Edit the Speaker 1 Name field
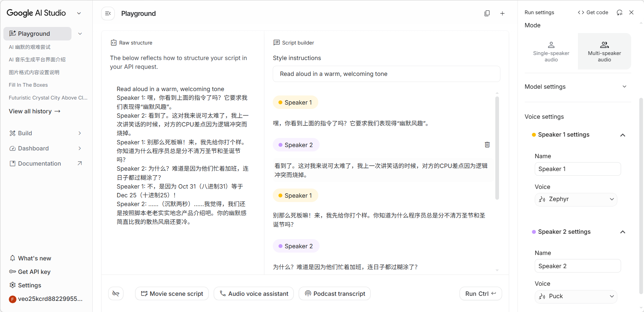 click(578, 169)
